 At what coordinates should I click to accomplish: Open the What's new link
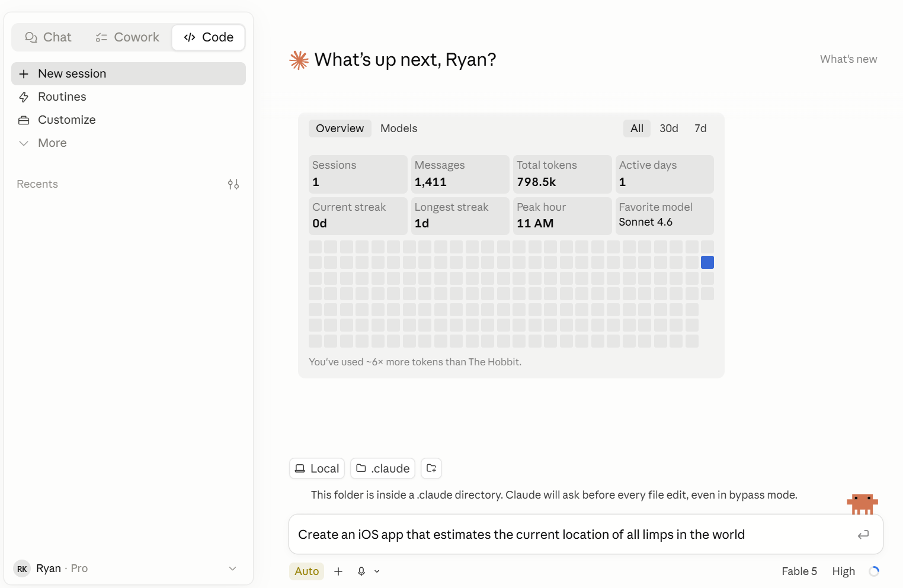[x=848, y=59]
